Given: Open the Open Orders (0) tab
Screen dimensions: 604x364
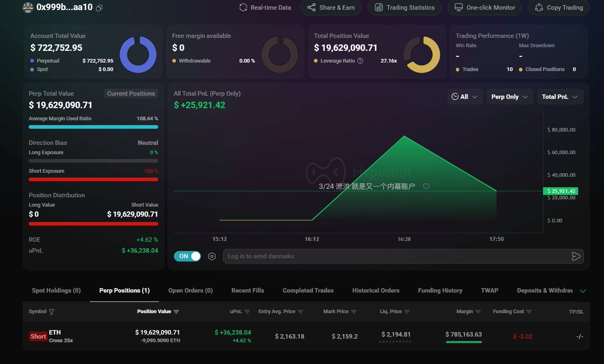Looking at the screenshot, I should click(x=190, y=290).
